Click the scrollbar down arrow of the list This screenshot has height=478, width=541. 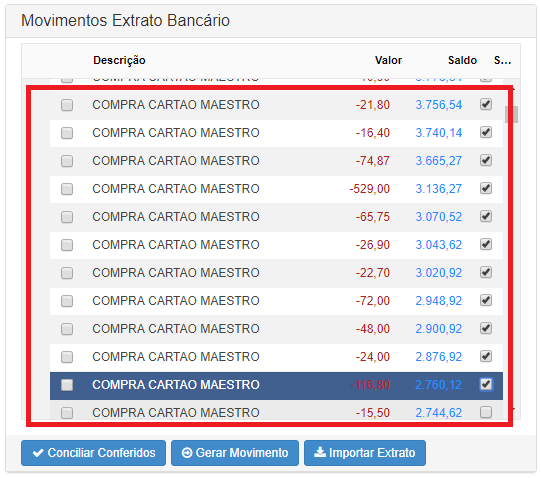514,410
